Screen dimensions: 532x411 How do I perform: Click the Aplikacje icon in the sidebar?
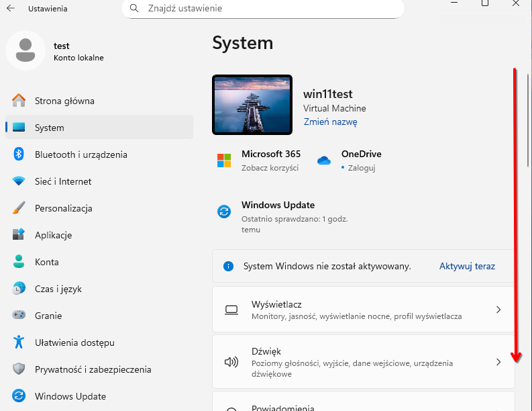[19, 234]
